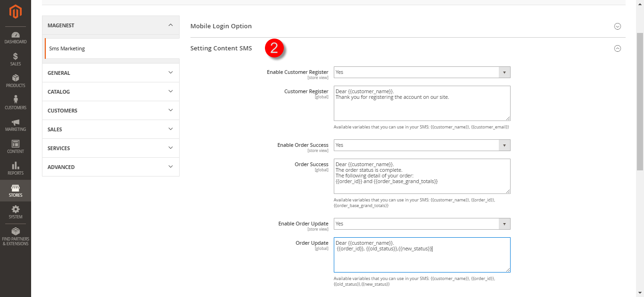
Task: Open Enable Customer Register dropdown
Action: [x=421, y=72]
